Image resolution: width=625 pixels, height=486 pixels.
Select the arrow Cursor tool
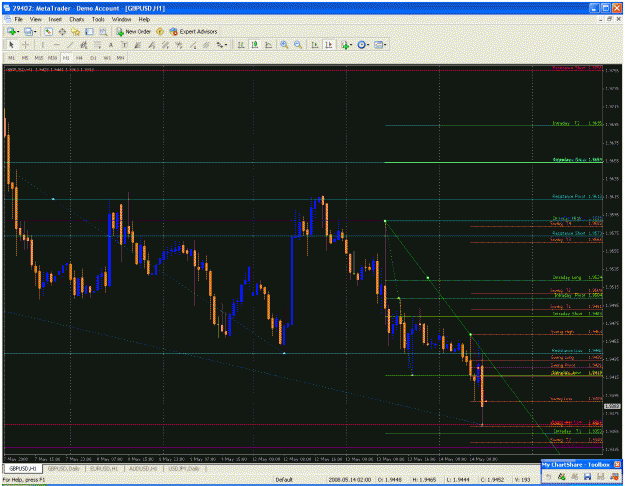point(12,45)
